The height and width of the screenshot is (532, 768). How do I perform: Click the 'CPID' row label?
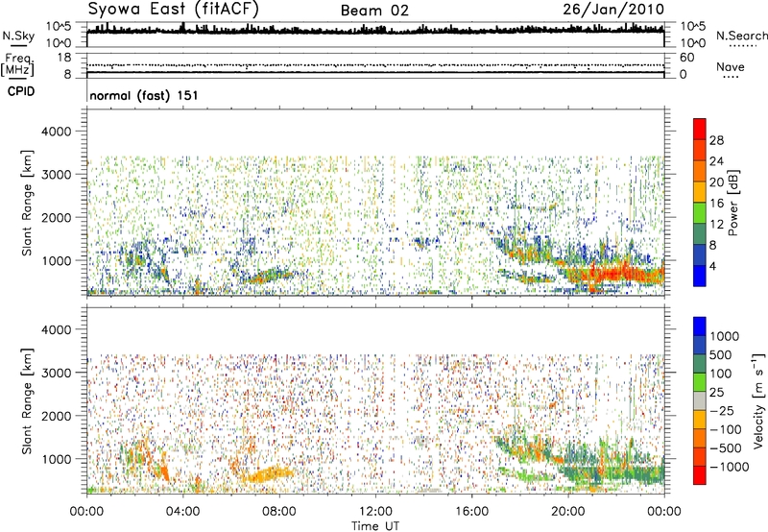(x=21, y=91)
